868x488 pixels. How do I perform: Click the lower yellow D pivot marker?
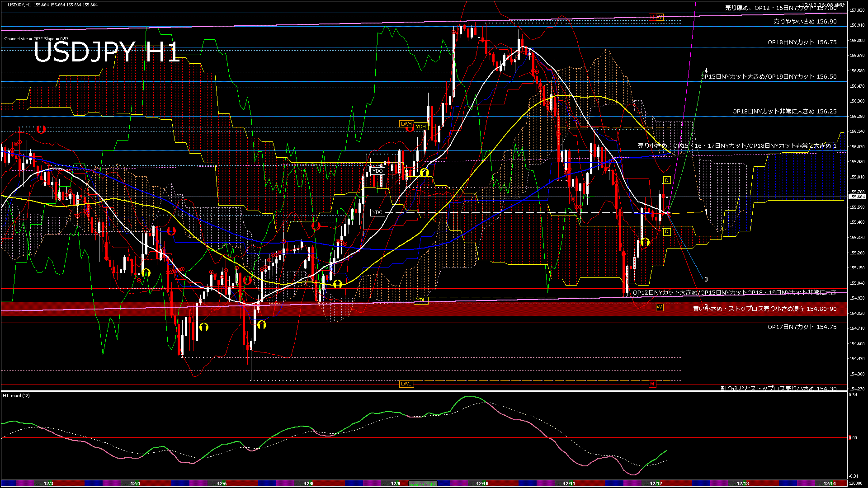tap(666, 231)
